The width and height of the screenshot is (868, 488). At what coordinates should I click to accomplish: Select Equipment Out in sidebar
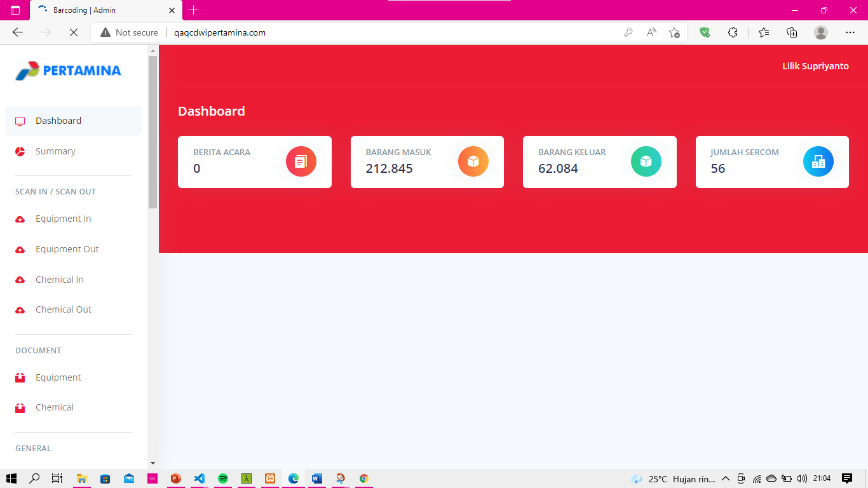pos(67,249)
